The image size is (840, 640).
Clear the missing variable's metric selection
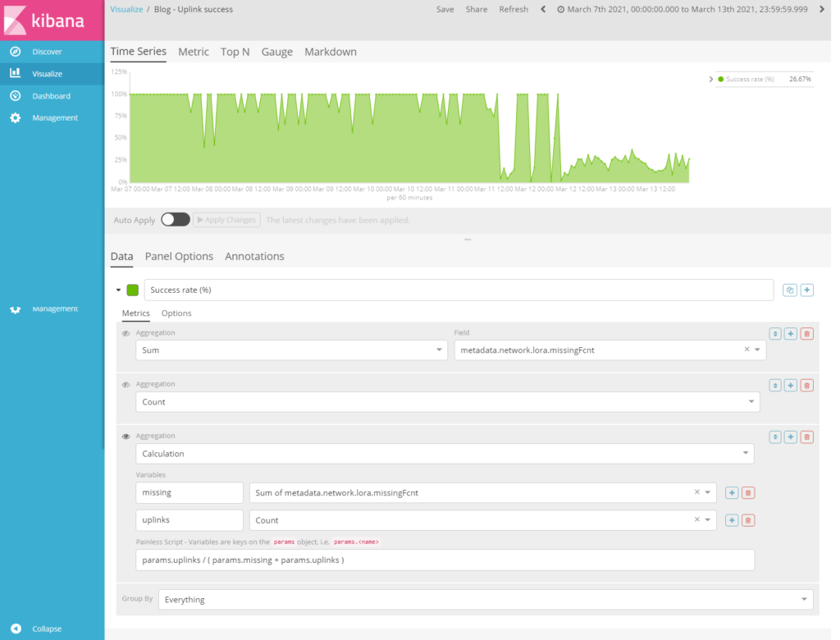coord(697,492)
